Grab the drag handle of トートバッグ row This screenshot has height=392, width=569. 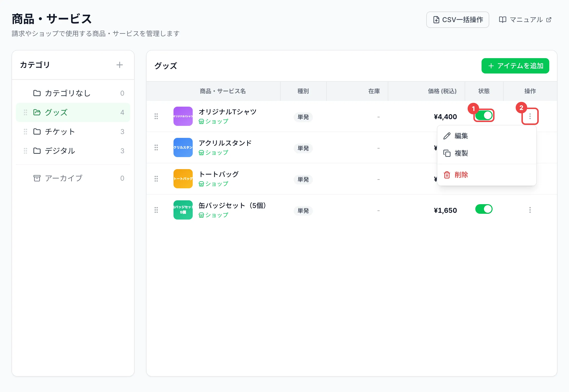coord(156,179)
